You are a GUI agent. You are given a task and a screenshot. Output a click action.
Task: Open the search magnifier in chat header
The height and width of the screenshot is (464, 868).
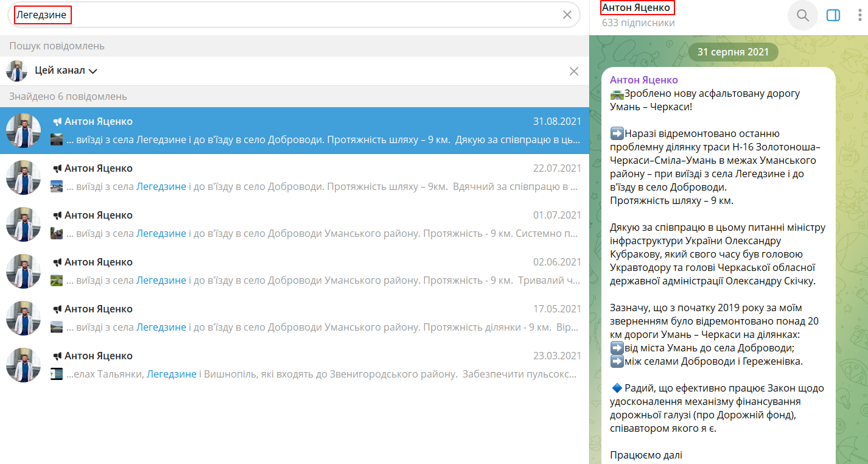point(803,15)
